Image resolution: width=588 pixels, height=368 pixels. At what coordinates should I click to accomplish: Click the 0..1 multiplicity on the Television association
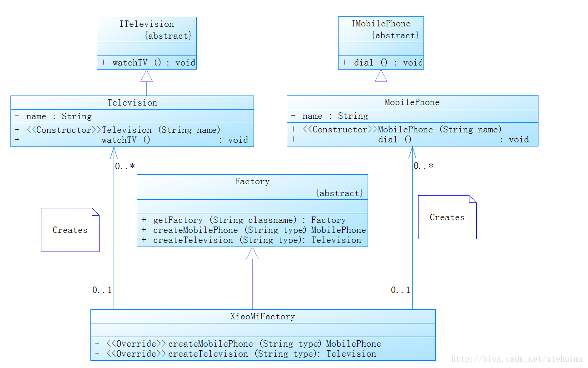pyautogui.click(x=102, y=290)
